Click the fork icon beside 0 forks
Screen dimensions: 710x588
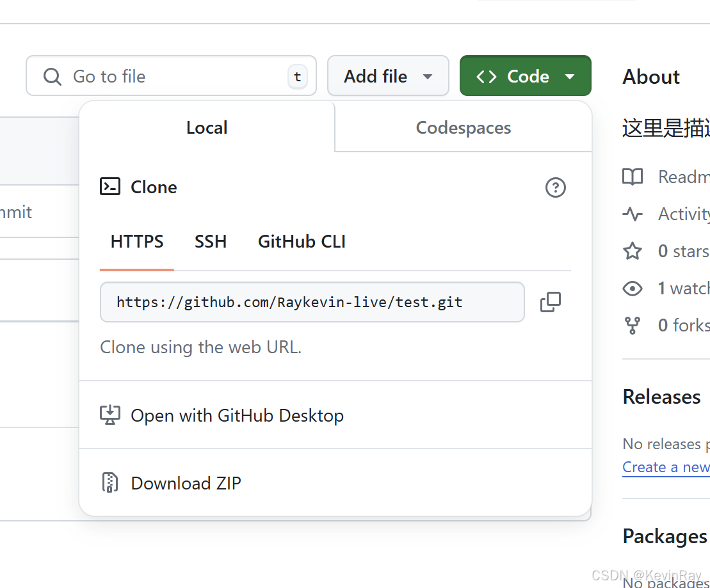pyautogui.click(x=633, y=326)
